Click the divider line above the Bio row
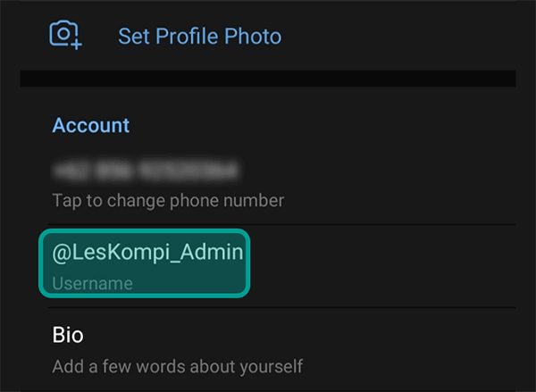Image resolution: width=536 pixels, height=392 pixels. pyautogui.click(x=281, y=307)
